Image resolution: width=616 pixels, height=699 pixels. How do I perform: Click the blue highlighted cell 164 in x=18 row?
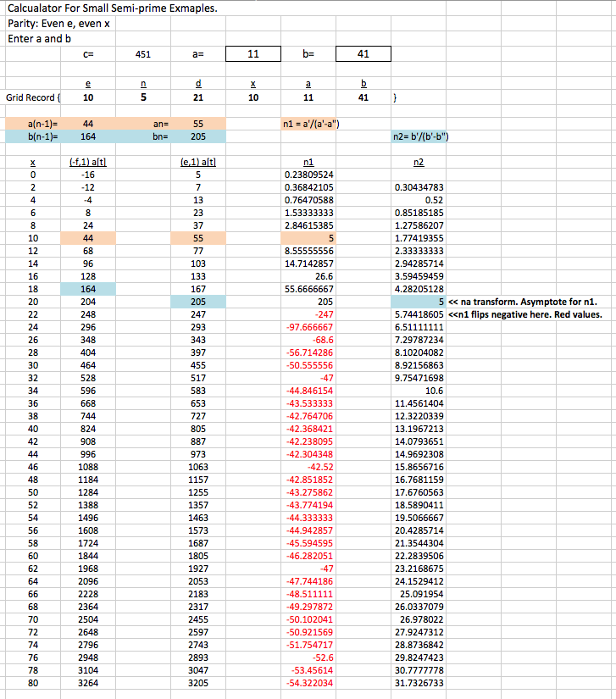(x=88, y=289)
